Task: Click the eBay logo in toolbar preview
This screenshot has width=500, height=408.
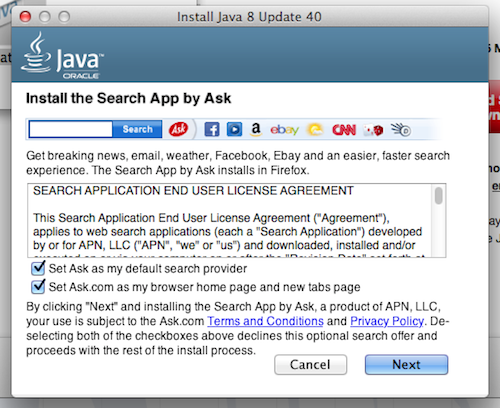Action: [284, 130]
